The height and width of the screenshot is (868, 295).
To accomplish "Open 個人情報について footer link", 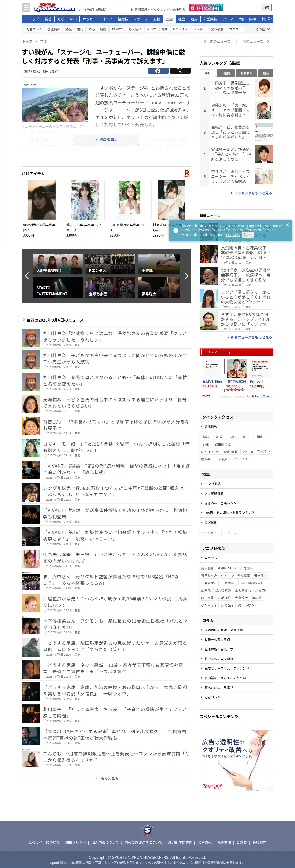I will (x=105, y=842).
